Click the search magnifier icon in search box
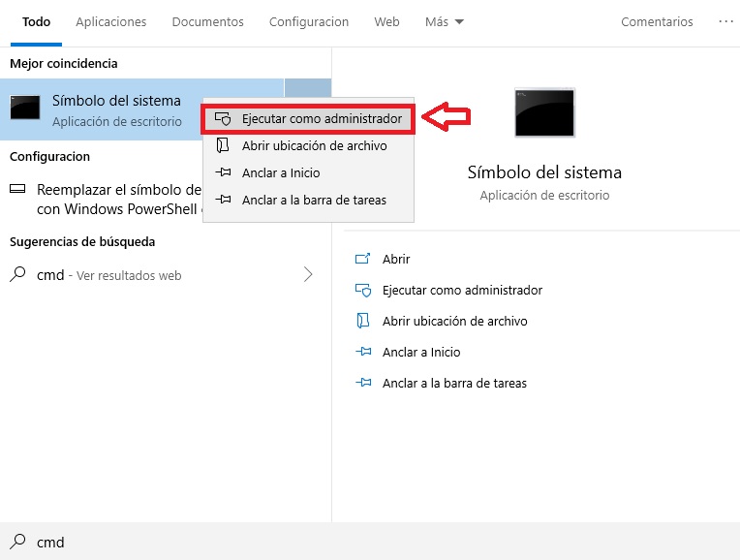The width and height of the screenshot is (740, 560). pos(17,542)
